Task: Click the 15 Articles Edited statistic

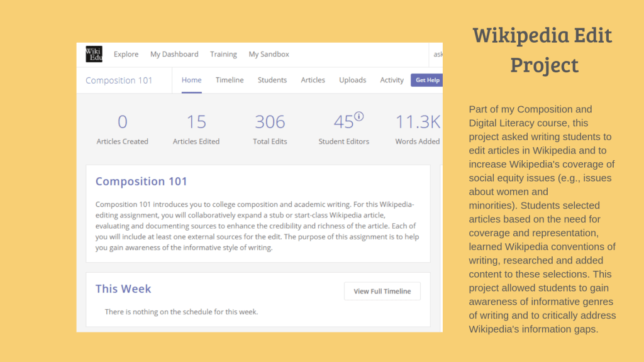Action: 196,129
